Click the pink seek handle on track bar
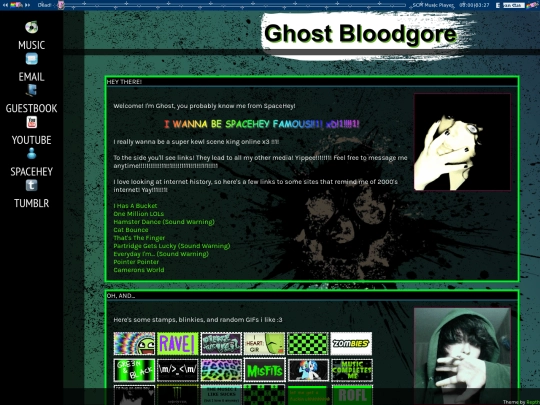This screenshot has height=405, width=540. [x=61, y=5]
